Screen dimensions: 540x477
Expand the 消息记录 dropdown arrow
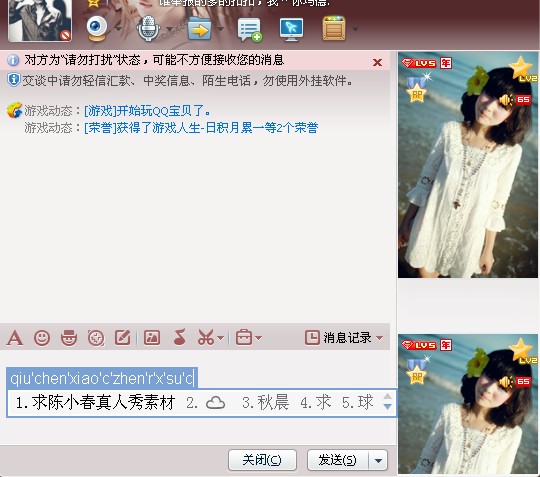[x=380, y=338]
